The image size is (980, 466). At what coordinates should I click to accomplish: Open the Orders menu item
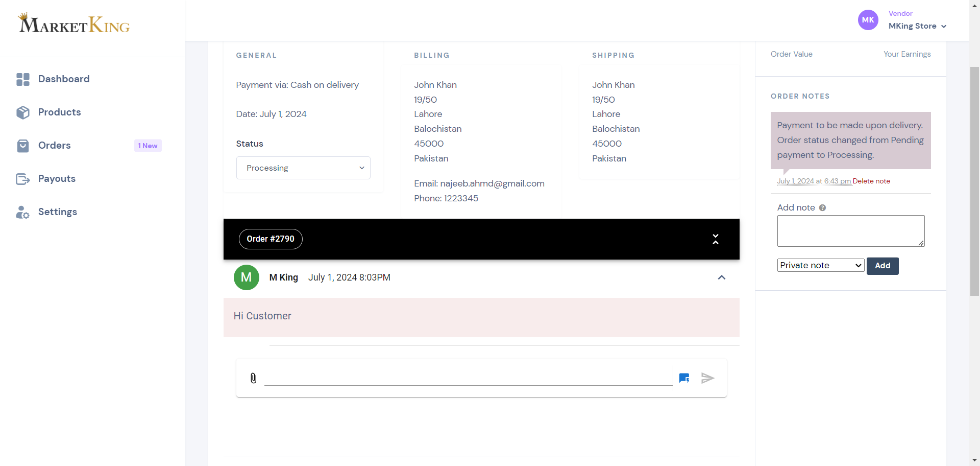coord(55,146)
